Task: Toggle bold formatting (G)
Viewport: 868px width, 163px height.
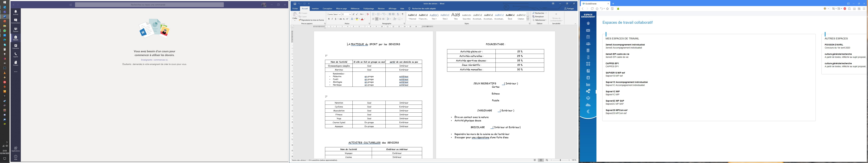Action: click(x=329, y=19)
